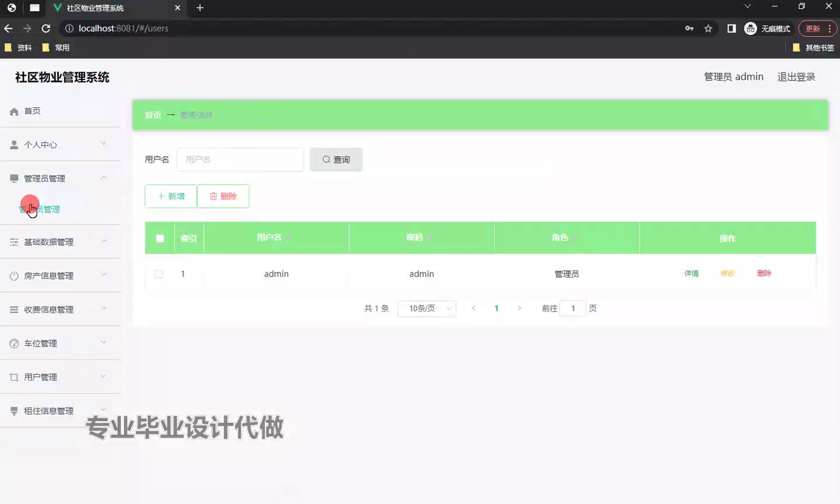
Task: Bookmark this page with the star icon
Action: coord(708,28)
